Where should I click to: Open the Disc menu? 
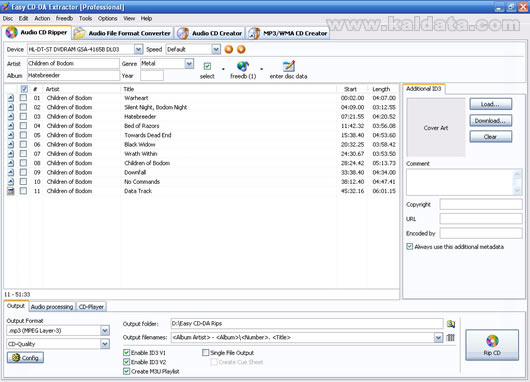(x=8, y=18)
